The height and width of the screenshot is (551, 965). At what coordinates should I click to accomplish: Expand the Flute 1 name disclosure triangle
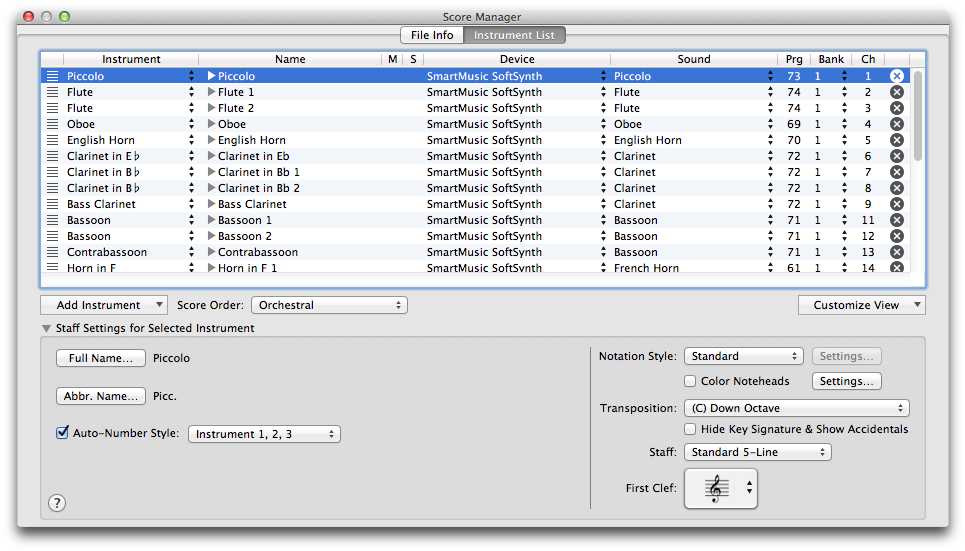[211, 92]
